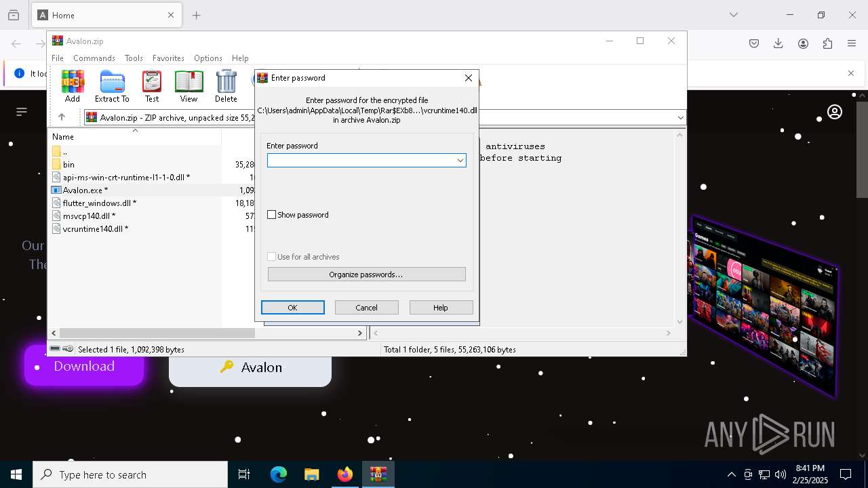Expand the password history dropdown arrow

460,160
